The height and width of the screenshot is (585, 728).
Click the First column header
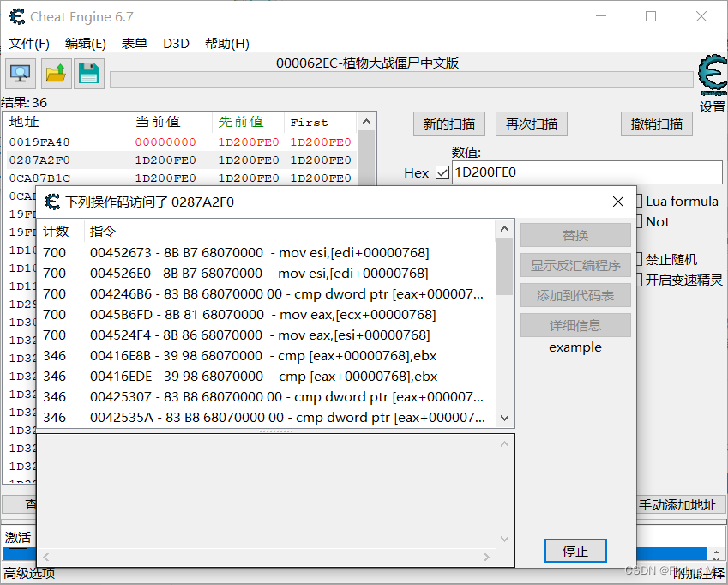[x=321, y=122]
